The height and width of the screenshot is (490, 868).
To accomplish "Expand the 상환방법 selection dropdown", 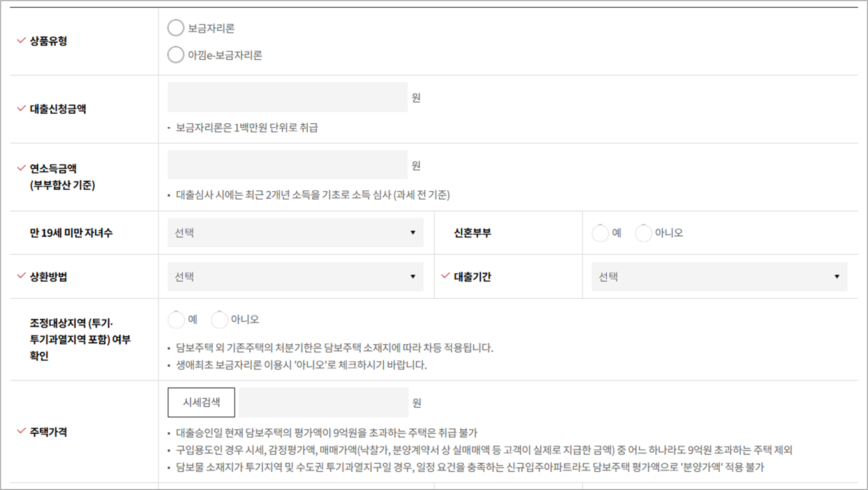I will pos(295,276).
